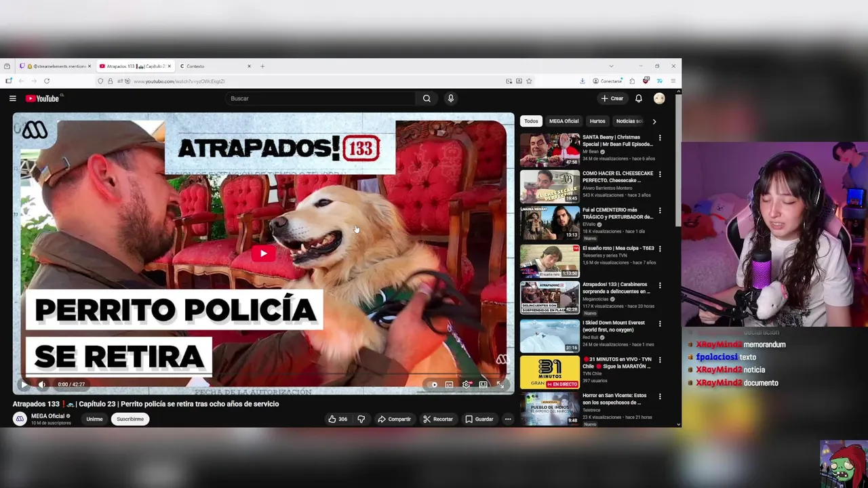Toggle subtitles in the video player
Viewport: 868px width, 488px height.
(x=449, y=384)
